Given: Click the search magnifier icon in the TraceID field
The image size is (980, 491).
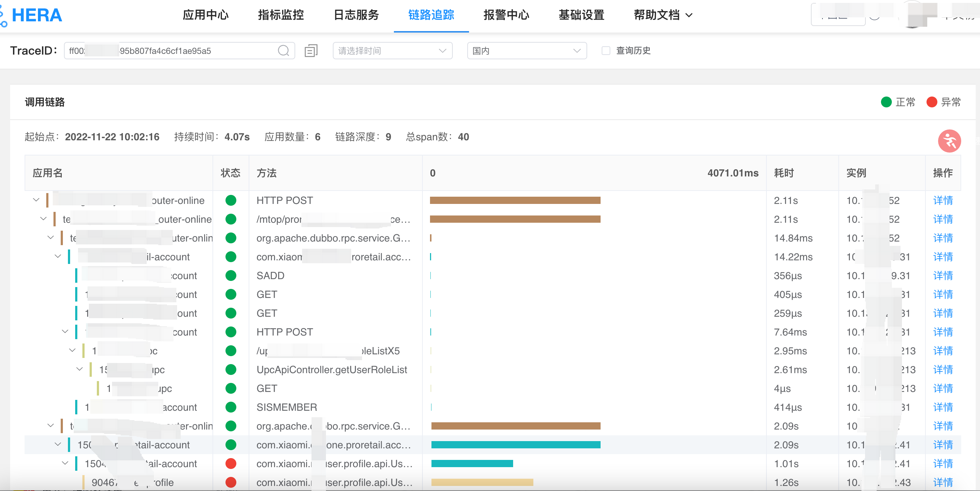Looking at the screenshot, I should point(283,51).
